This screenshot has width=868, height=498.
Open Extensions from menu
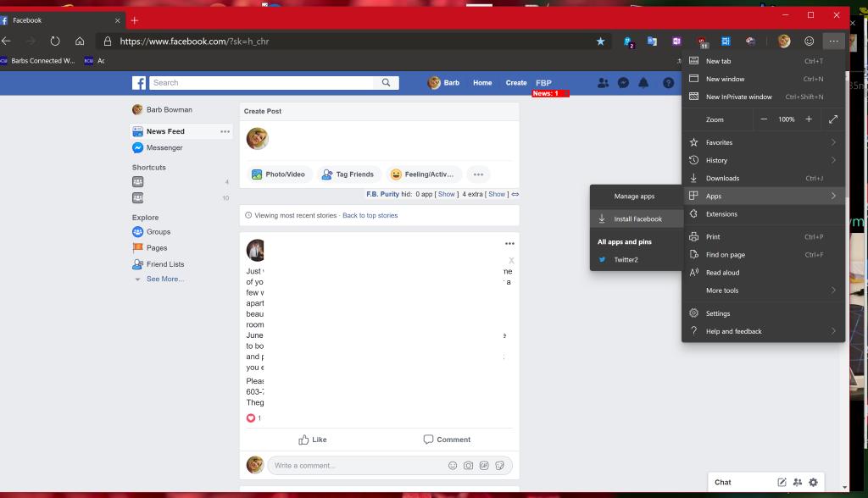point(764,213)
